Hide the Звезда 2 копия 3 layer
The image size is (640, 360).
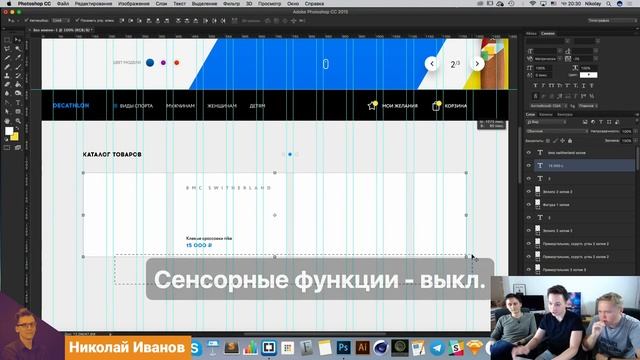(x=529, y=231)
